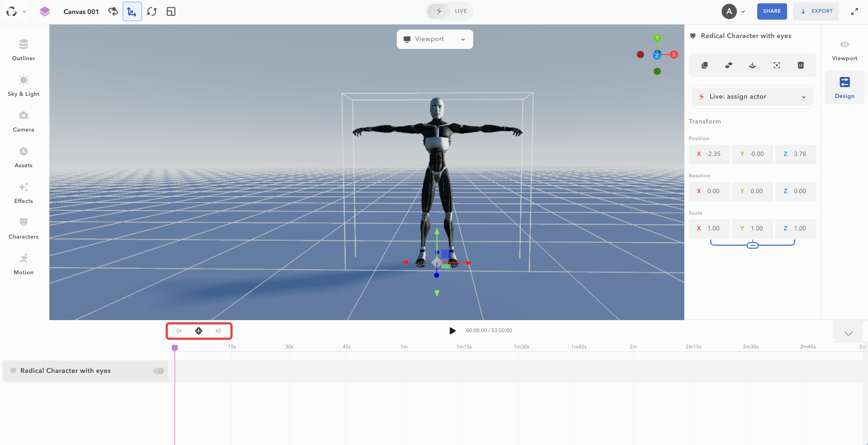Toggle LIVE mode
868x445 pixels.
[449, 11]
